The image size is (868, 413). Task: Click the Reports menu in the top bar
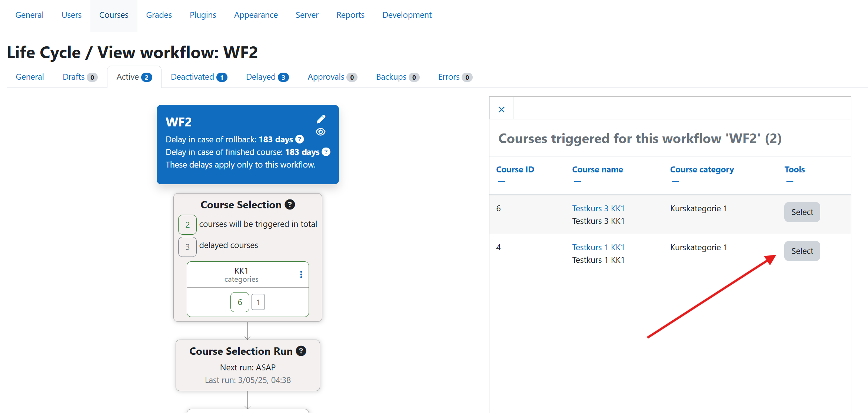[x=350, y=15]
